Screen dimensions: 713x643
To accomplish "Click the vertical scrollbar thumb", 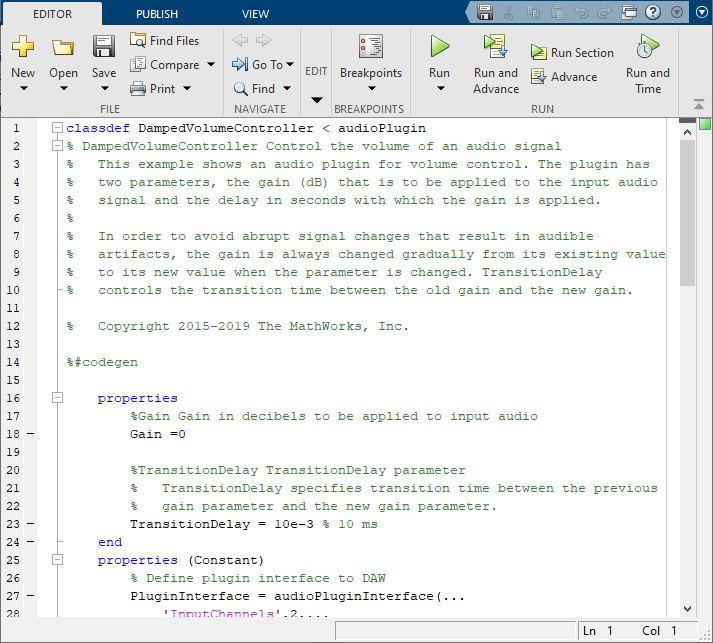I will tap(688, 213).
